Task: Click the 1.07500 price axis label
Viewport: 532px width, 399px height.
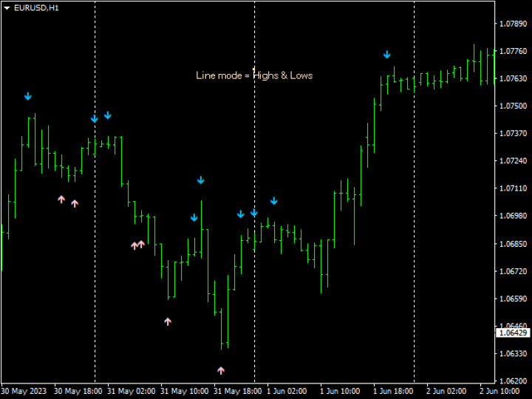Action: tap(514, 106)
